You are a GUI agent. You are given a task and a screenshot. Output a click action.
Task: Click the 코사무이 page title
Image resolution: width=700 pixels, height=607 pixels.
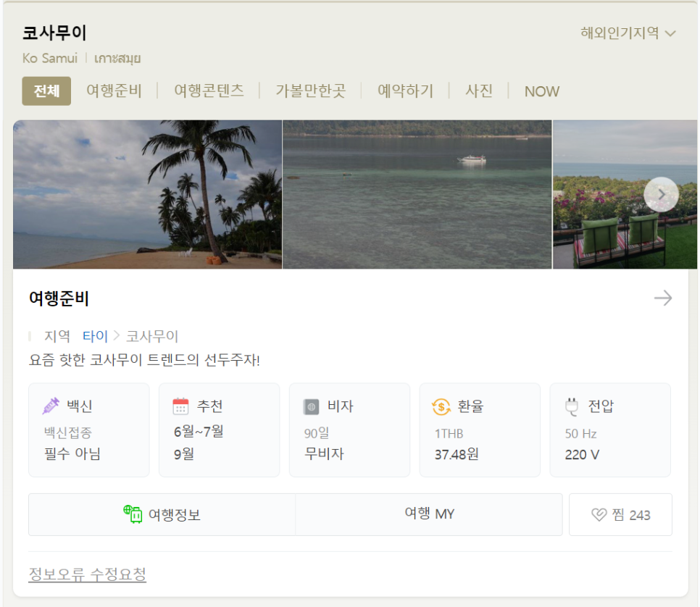tap(54, 33)
